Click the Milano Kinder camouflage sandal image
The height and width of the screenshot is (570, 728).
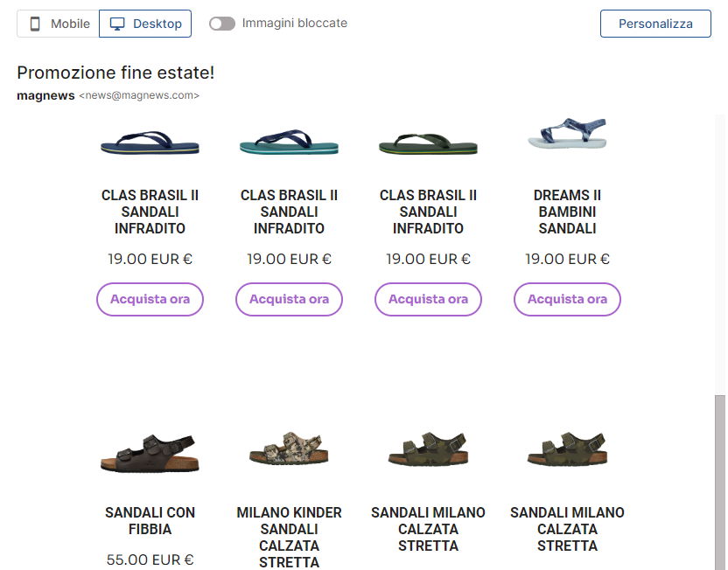[289, 448]
